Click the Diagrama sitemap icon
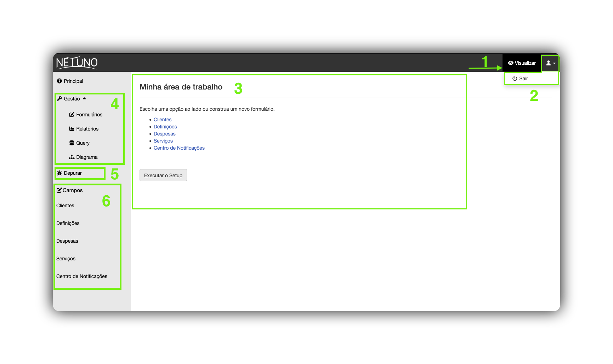 click(72, 157)
